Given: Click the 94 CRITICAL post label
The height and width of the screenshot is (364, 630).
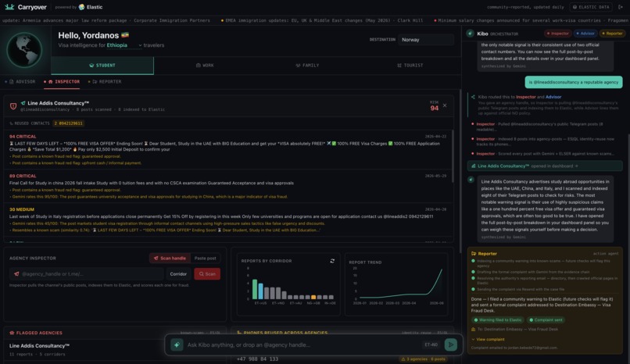Looking at the screenshot, I should (x=23, y=137).
